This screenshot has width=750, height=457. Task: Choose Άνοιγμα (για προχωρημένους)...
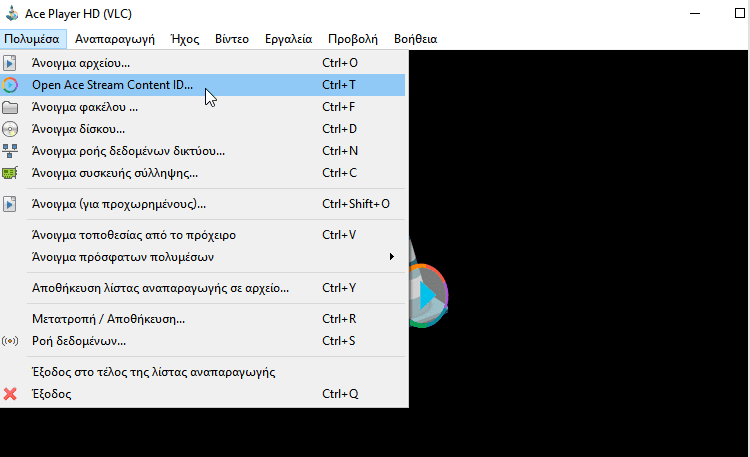(x=203, y=204)
